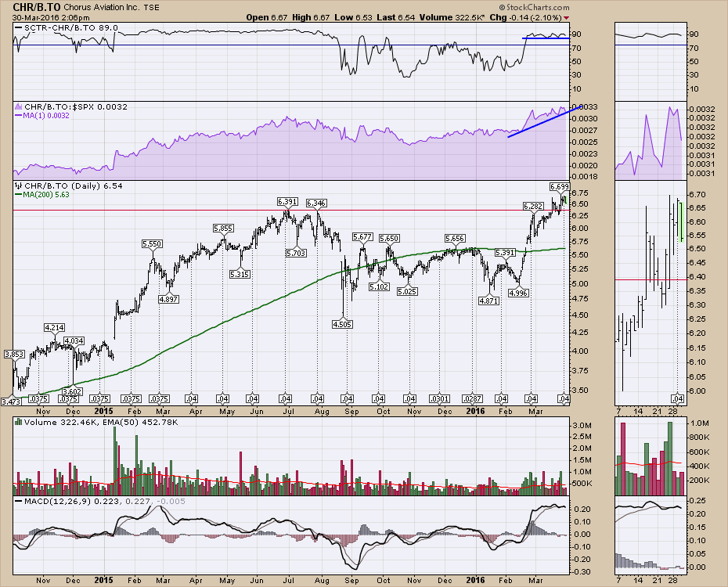Screen dimensions: 728x587
Task: Click the 3.853 price label
Action: 14,355
